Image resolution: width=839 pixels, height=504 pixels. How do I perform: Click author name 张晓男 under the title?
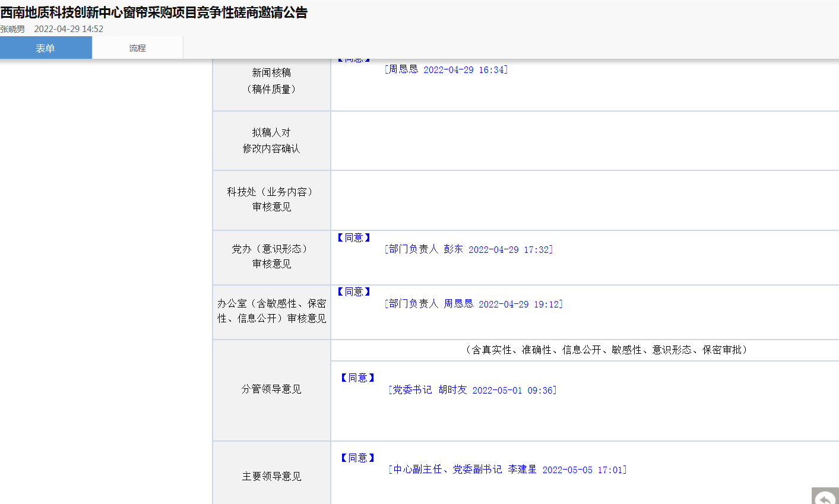(12, 29)
